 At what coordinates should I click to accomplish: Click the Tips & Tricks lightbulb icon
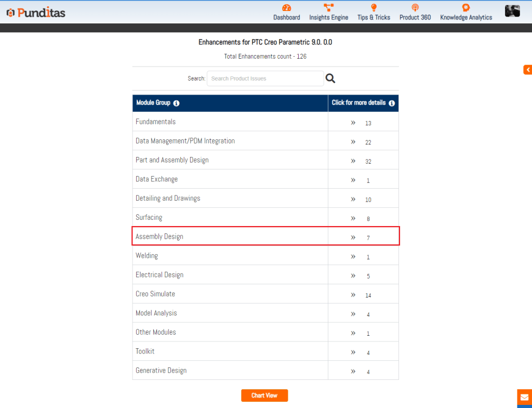pyautogui.click(x=374, y=8)
